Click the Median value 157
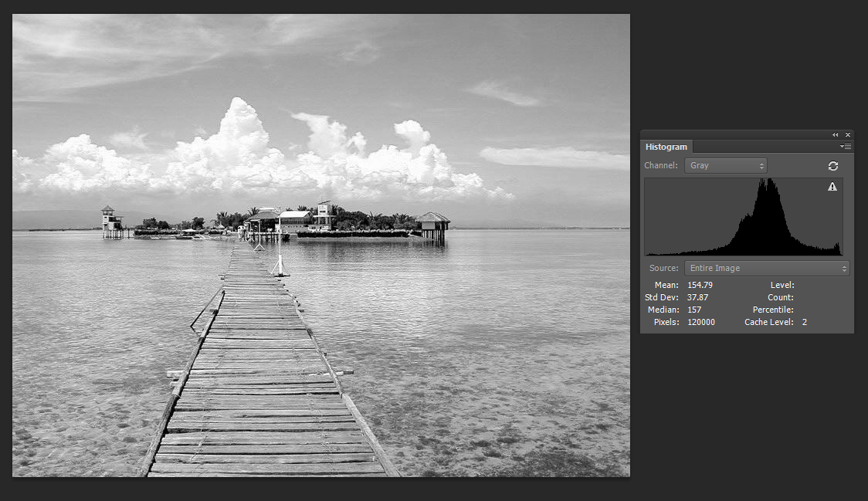This screenshot has height=501, width=868. coord(694,310)
